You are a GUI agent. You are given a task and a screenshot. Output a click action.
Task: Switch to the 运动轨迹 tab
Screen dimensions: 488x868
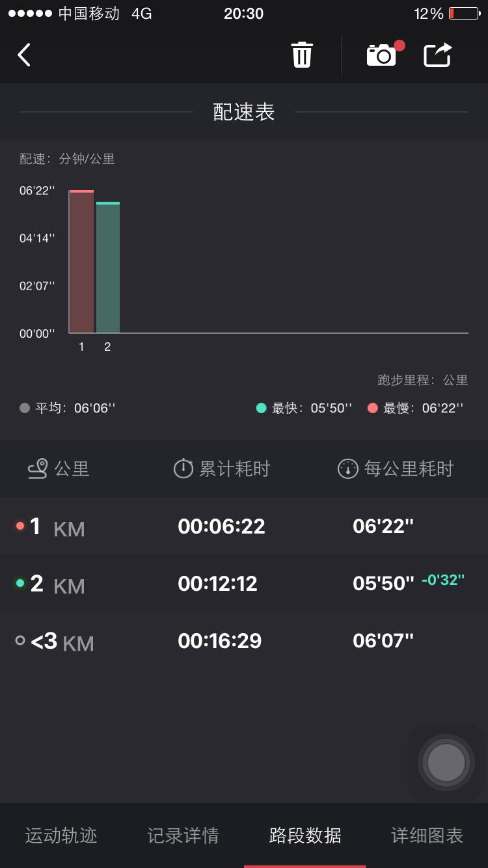coord(61,835)
